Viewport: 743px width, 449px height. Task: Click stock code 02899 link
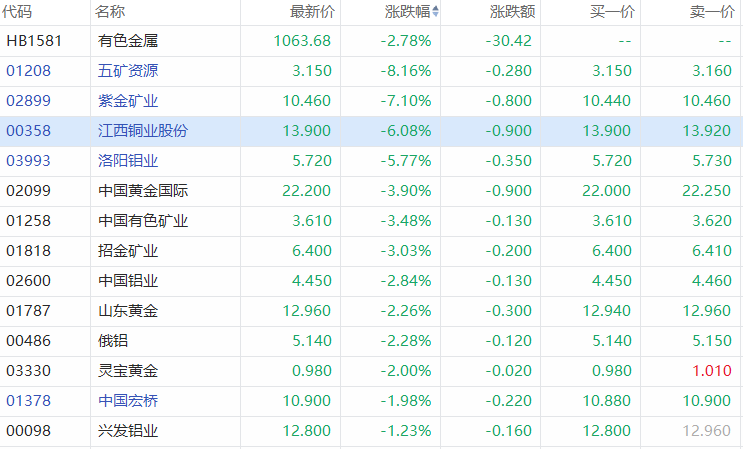click(x=28, y=101)
